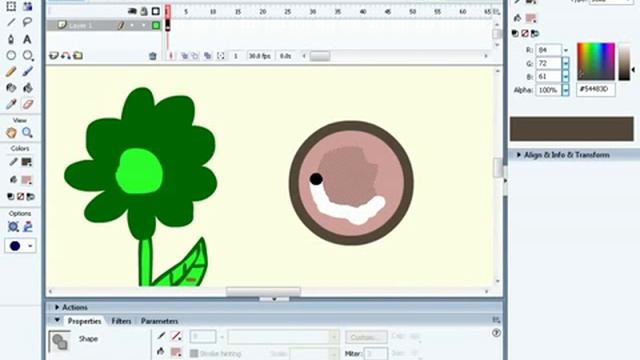
Task: Add a motion guide layer
Action: tap(65, 56)
